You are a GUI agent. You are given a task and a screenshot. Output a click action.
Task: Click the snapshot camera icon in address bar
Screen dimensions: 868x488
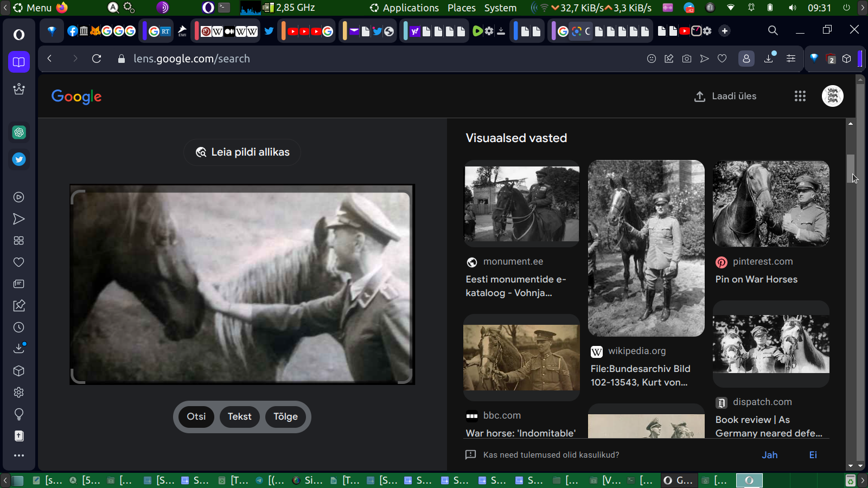687,59
